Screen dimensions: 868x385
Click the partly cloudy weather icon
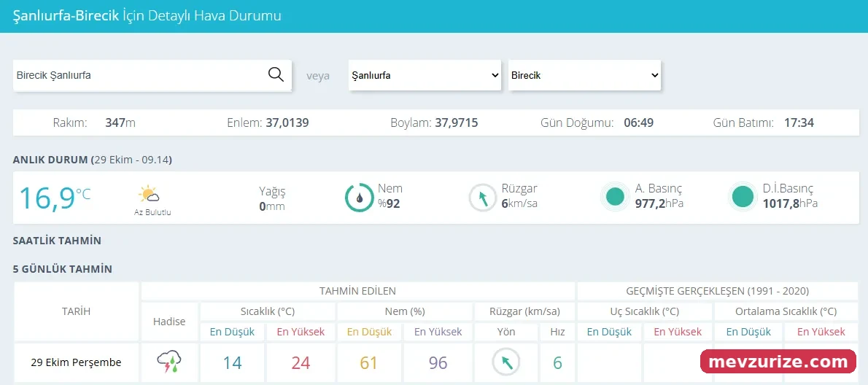pos(149,195)
